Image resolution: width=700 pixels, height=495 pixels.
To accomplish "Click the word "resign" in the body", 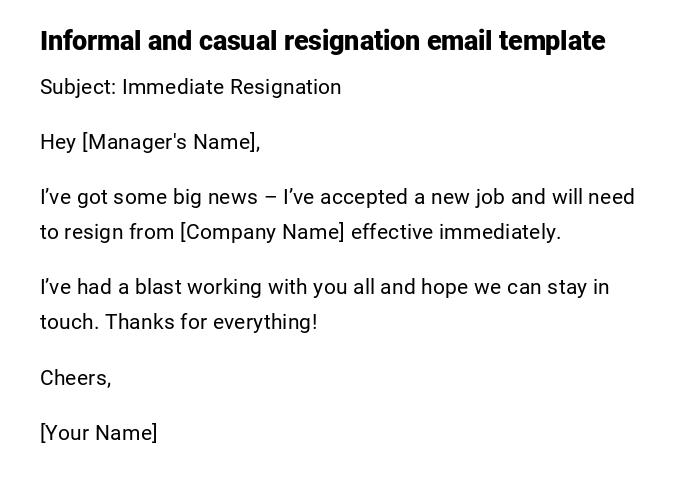I will click(96, 232).
